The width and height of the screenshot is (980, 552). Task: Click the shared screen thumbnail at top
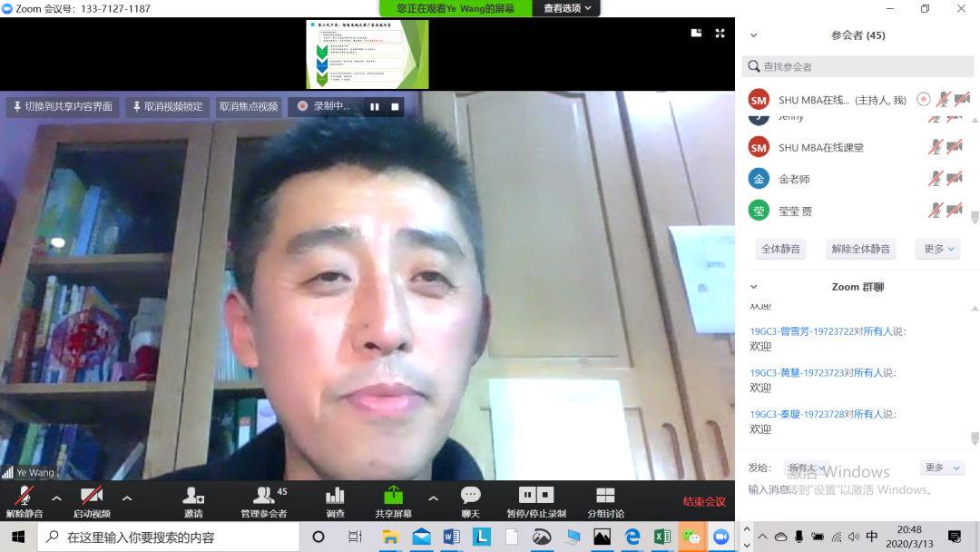[x=367, y=54]
